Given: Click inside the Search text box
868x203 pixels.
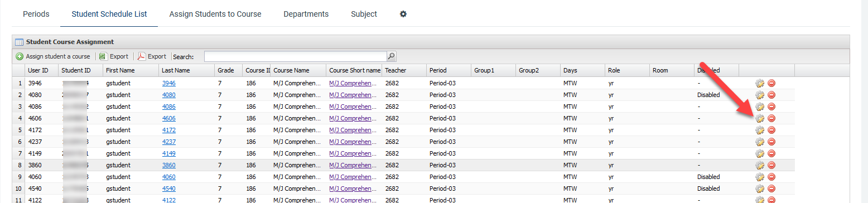Looking at the screenshot, I should point(296,56).
